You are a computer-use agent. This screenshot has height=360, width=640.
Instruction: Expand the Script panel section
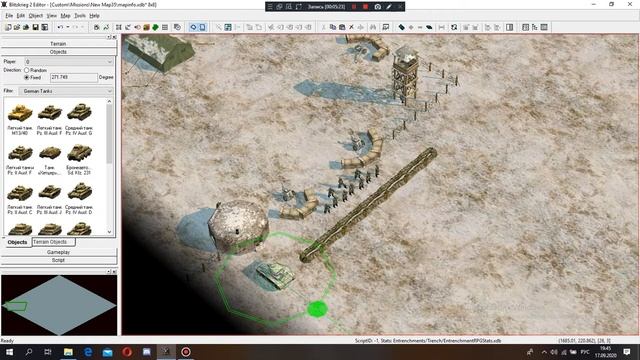tap(58, 260)
